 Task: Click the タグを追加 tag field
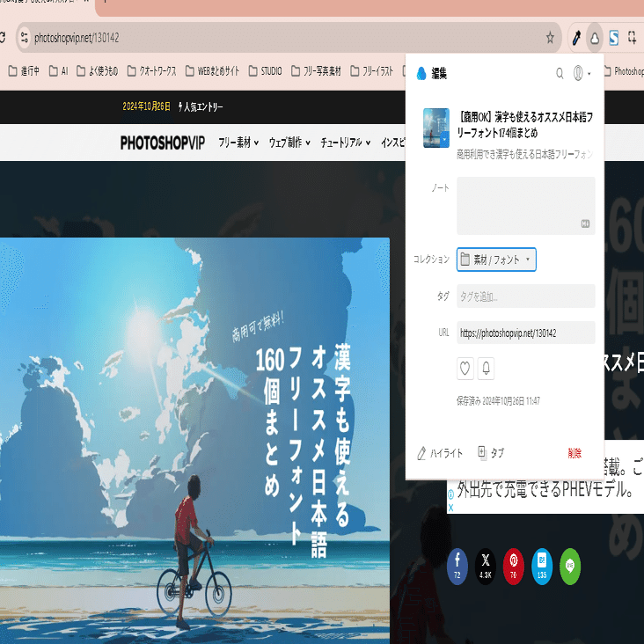526,296
